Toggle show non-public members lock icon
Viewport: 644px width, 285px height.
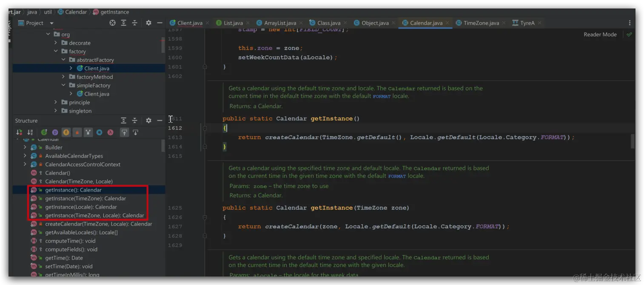(77, 133)
